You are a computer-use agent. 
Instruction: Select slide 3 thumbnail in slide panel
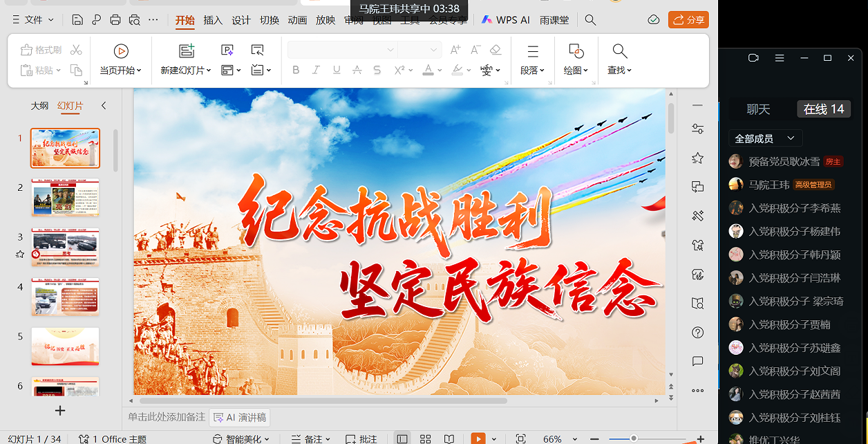pos(65,248)
